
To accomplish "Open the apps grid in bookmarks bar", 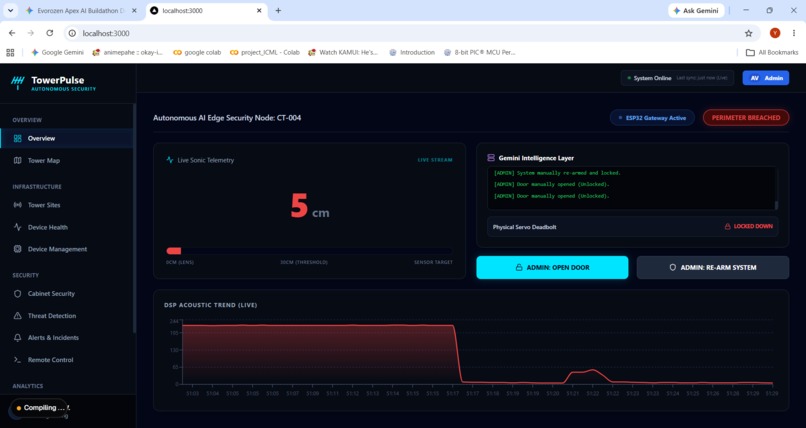I will pos(10,52).
